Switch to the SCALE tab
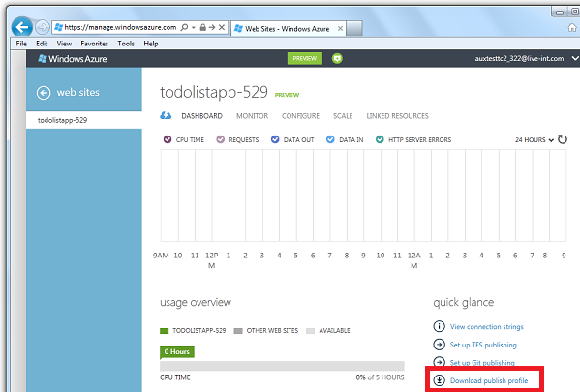The width and height of the screenshot is (580, 392). click(343, 116)
